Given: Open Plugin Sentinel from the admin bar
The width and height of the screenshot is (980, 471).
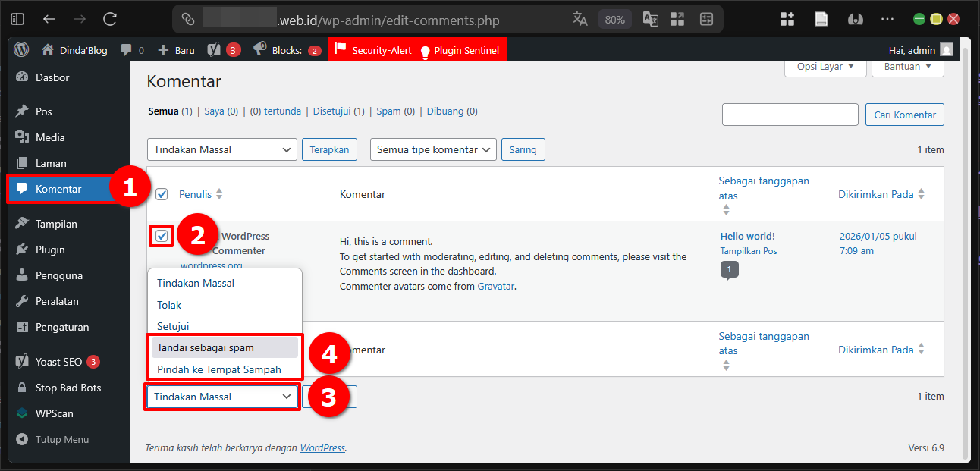Looking at the screenshot, I should [463, 49].
